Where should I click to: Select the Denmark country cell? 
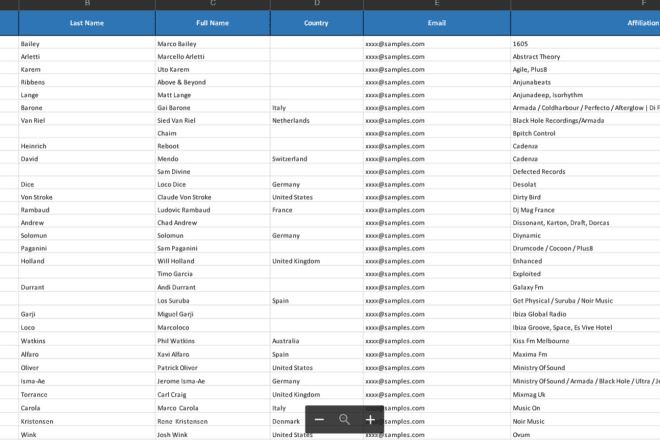[x=288, y=421]
